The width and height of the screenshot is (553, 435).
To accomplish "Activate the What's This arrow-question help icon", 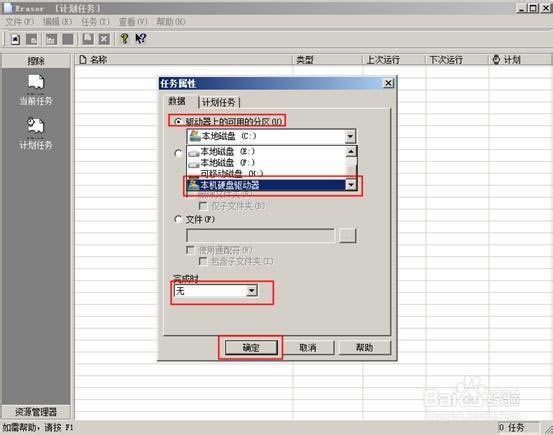I will [x=140, y=38].
